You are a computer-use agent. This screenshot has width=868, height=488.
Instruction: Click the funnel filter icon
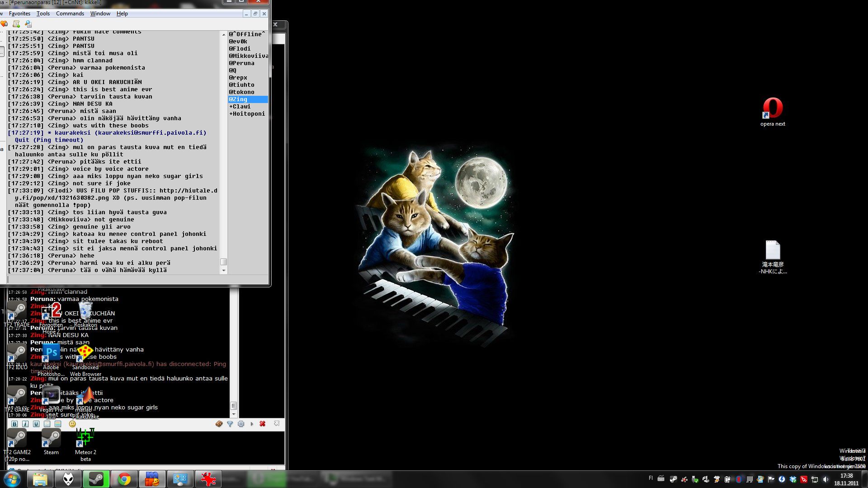point(230,424)
